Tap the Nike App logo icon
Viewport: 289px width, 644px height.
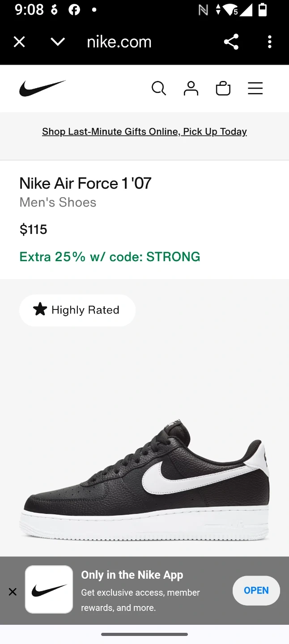(x=49, y=589)
